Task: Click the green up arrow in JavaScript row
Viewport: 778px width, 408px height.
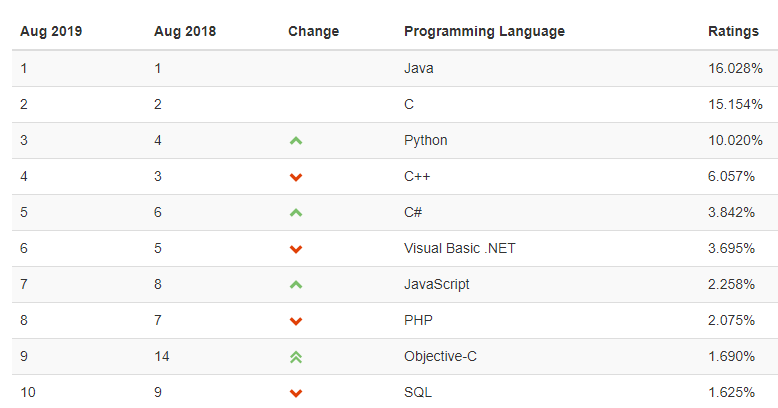Action: tap(296, 285)
